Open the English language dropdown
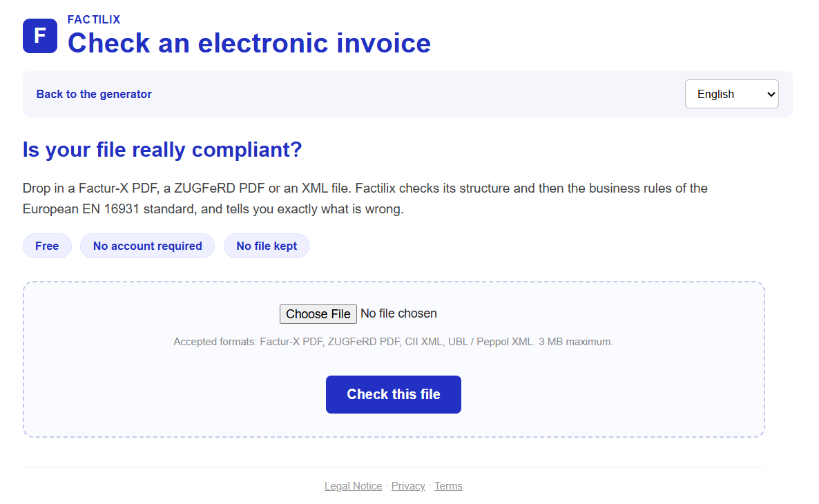Viewport: 819px width, 504px height. pos(731,94)
